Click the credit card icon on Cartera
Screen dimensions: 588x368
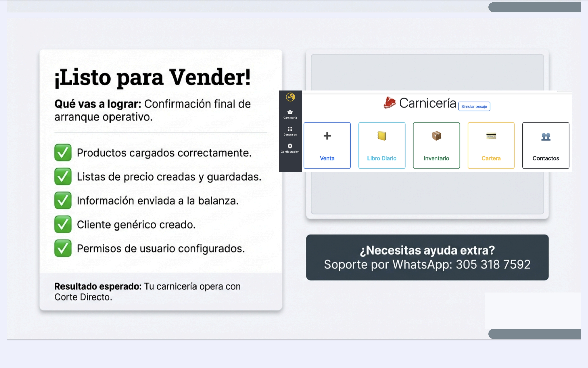pyautogui.click(x=491, y=136)
